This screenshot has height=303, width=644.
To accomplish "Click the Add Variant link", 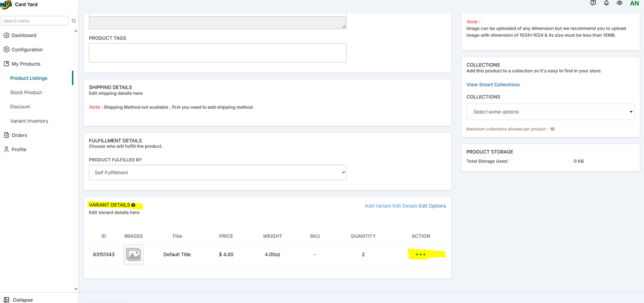I will 378,206.
